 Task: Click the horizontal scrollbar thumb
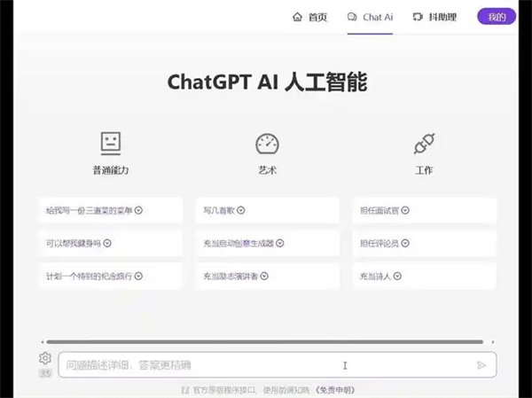pos(264,341)
